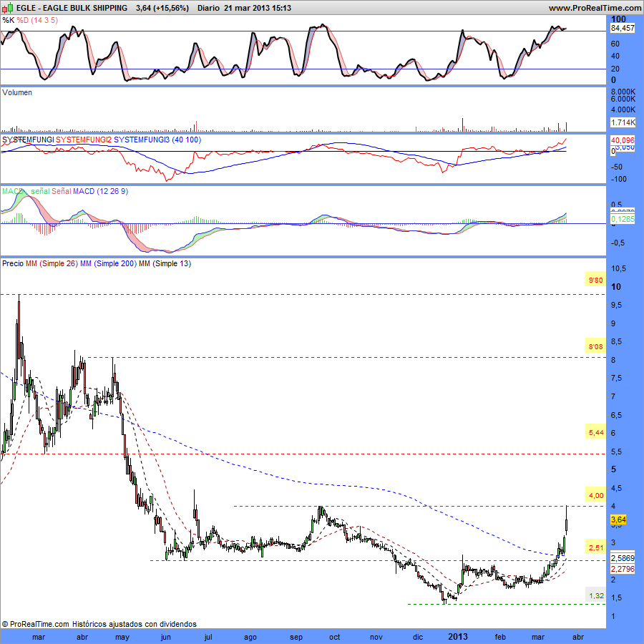Click the jul month label on time axis
Viewport: 644px width, 644px height.
click(208, 637)
